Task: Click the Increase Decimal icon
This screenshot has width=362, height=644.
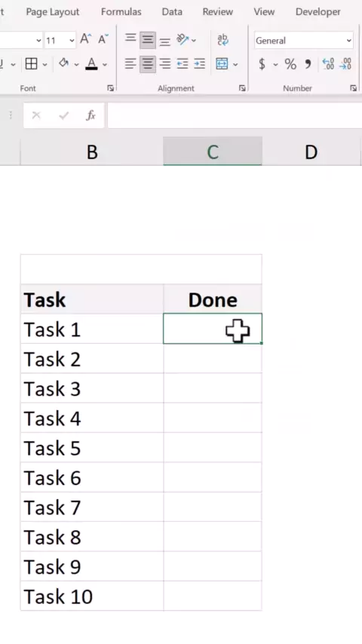Action: coord(328,64)
